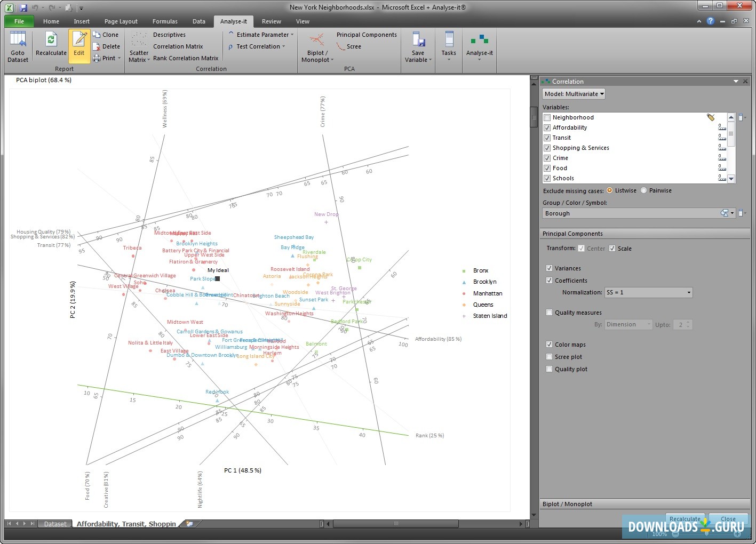This screenshot has height=544, width=756.
Task: Switch to the Review ribbon tab
Action: point(271,21)
